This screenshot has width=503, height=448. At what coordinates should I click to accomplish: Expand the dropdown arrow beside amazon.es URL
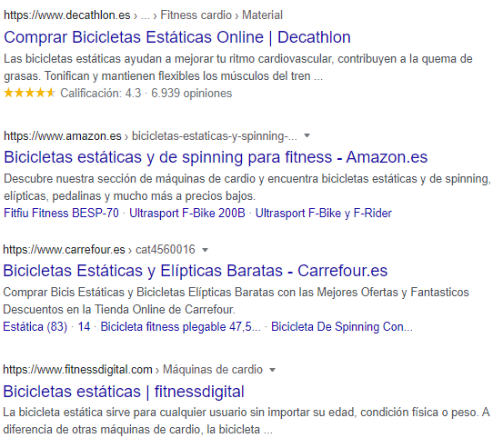(x=307, y=136)
